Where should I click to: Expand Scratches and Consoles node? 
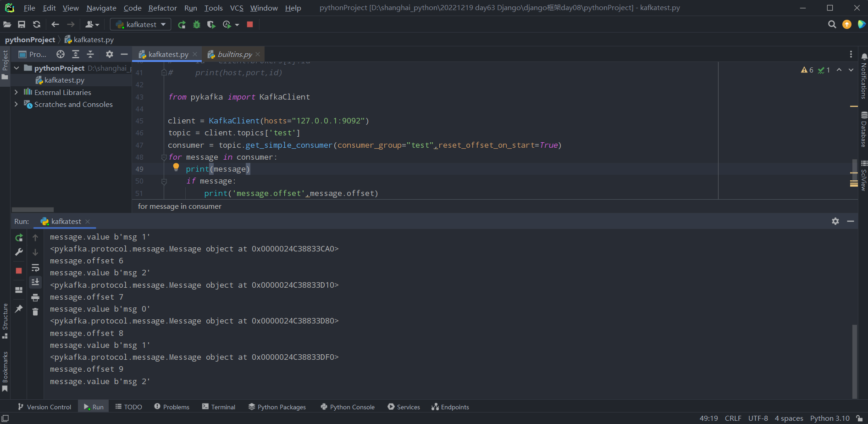click(17, 104)
